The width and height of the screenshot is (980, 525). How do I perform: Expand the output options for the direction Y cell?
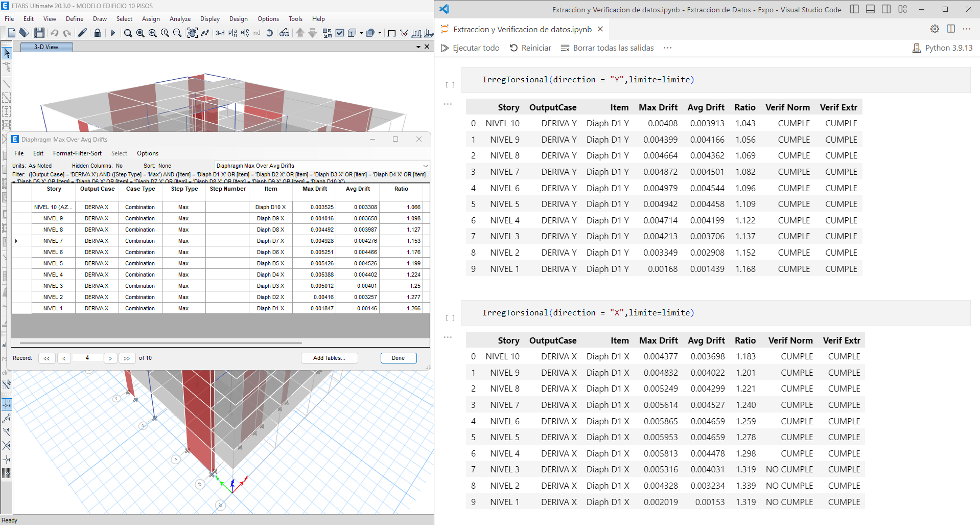tap(448, 104)
